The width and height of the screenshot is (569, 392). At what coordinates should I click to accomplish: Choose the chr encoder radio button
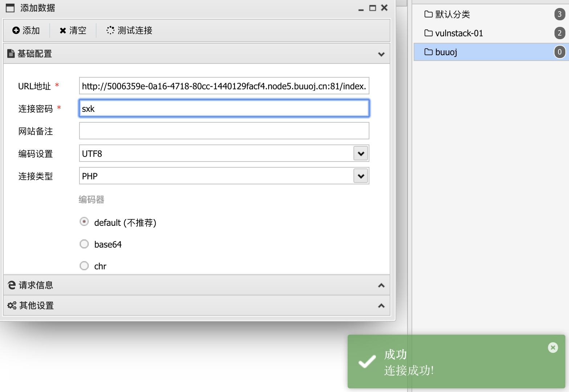(84, 266)
